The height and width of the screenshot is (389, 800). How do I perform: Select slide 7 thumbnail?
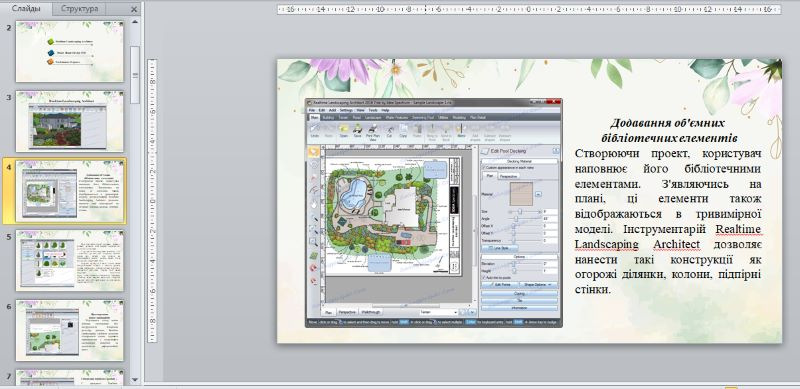70,377
